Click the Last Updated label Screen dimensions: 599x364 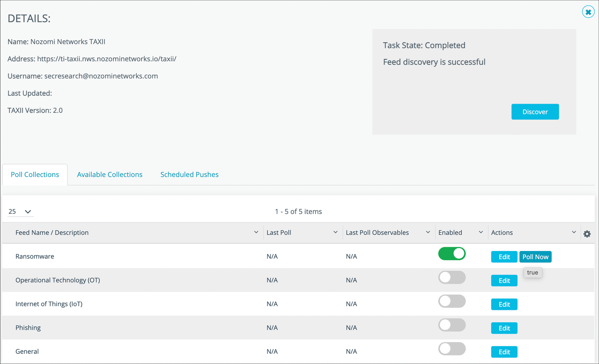point(30,93)
